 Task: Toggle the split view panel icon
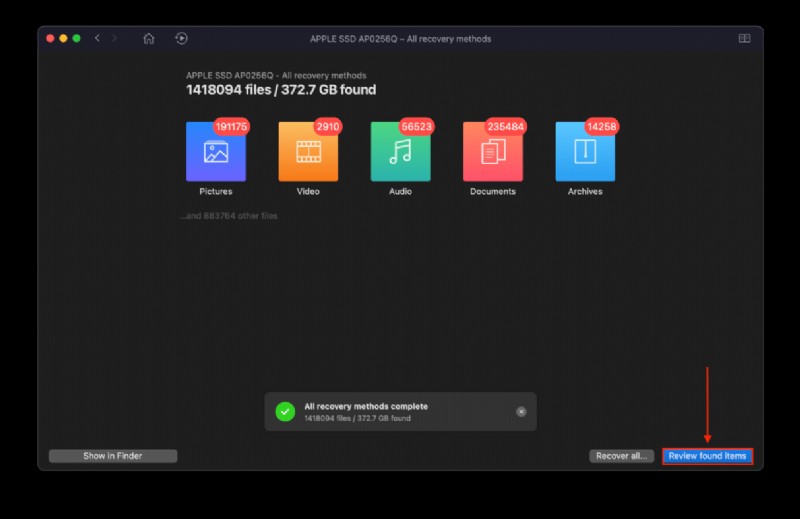(x=744, y=38)
